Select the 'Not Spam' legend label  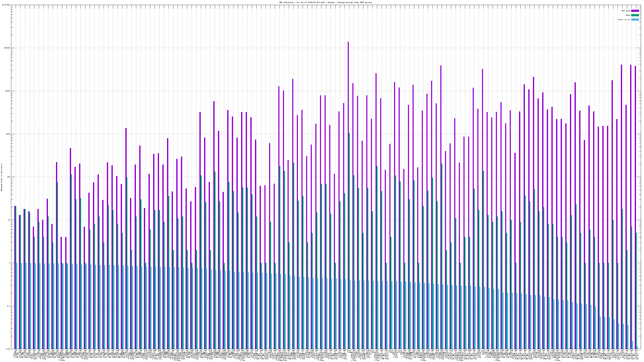pos(626,11)
